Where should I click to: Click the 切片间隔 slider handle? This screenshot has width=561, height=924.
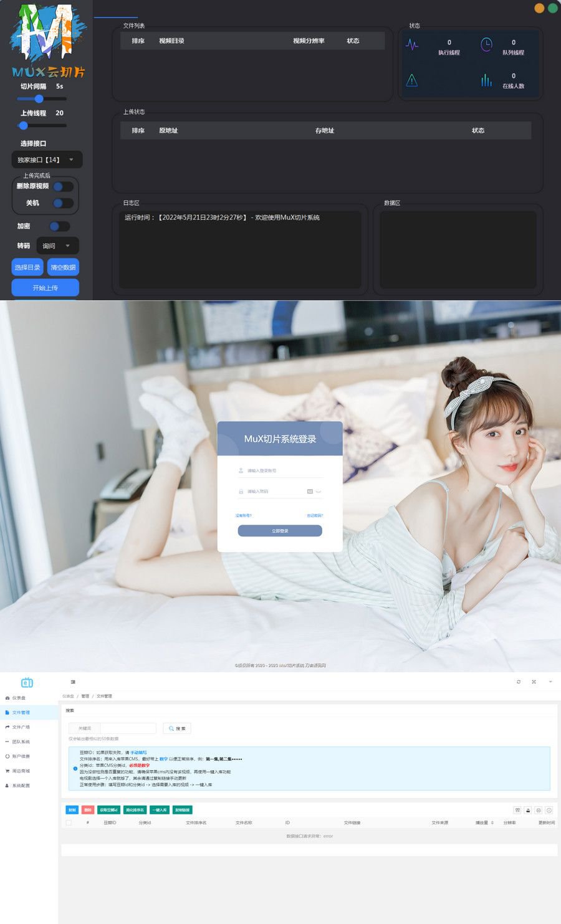coord(39,98)
